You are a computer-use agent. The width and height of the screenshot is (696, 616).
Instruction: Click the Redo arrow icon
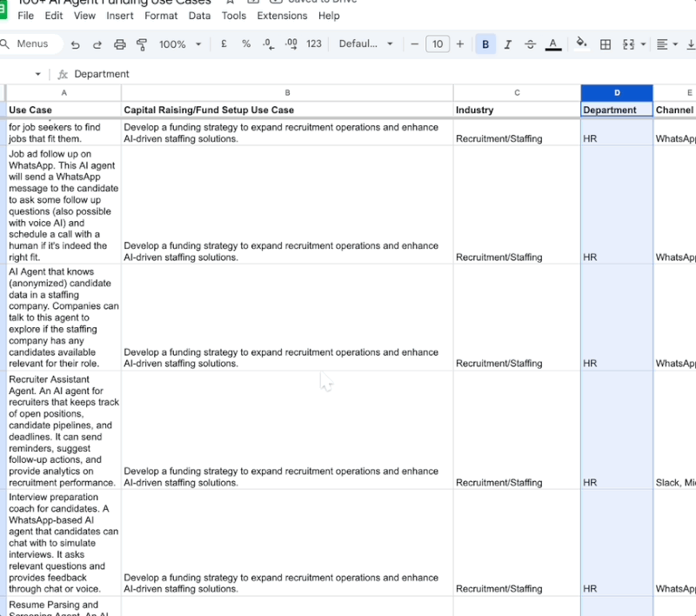click(x=97, y=44)
